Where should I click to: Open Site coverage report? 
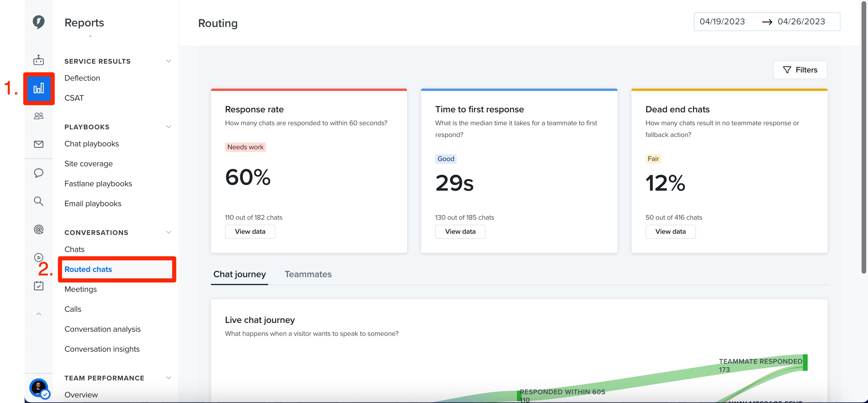point(88,164)
